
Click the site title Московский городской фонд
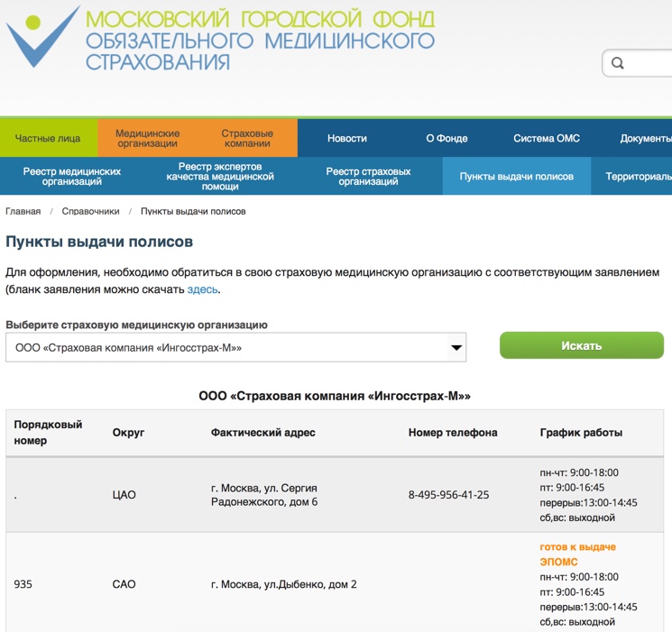pos(260,40)
